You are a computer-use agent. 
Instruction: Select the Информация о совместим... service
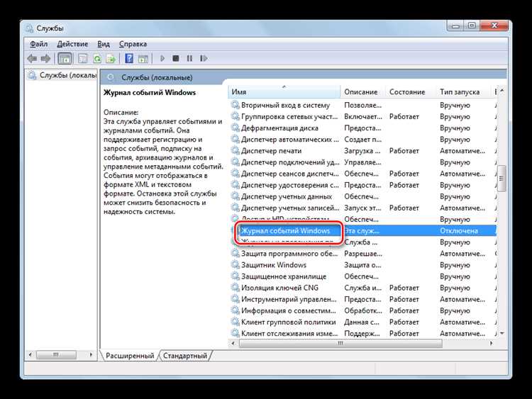[362, 311]
